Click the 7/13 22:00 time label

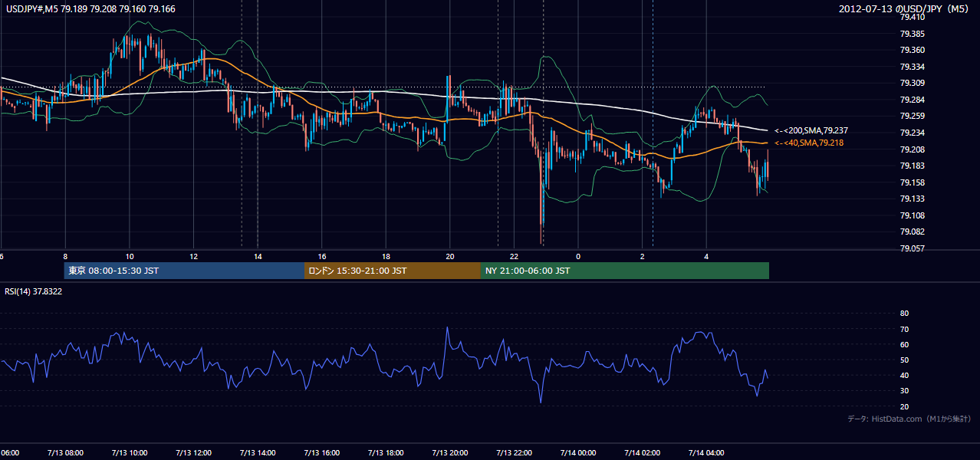click(514, 453)
